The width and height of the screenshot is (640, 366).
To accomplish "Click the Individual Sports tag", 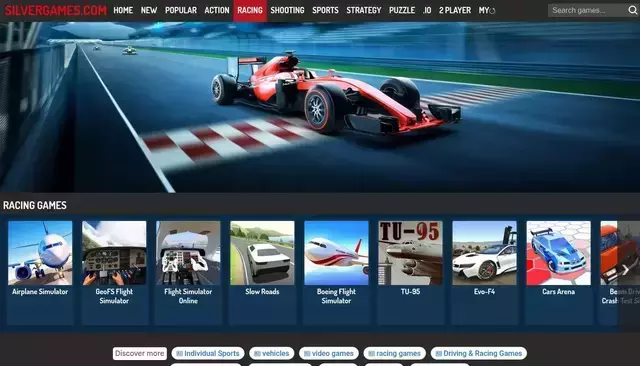I will tap(208, 353).
